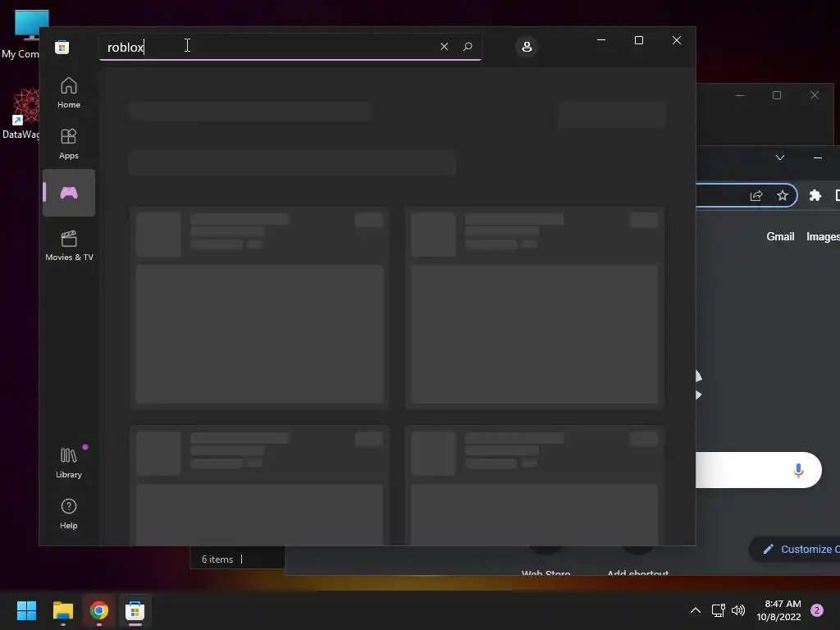Open the Library in Store sidebar
Screen dimensions: 840x630
[x=69, y=463]
